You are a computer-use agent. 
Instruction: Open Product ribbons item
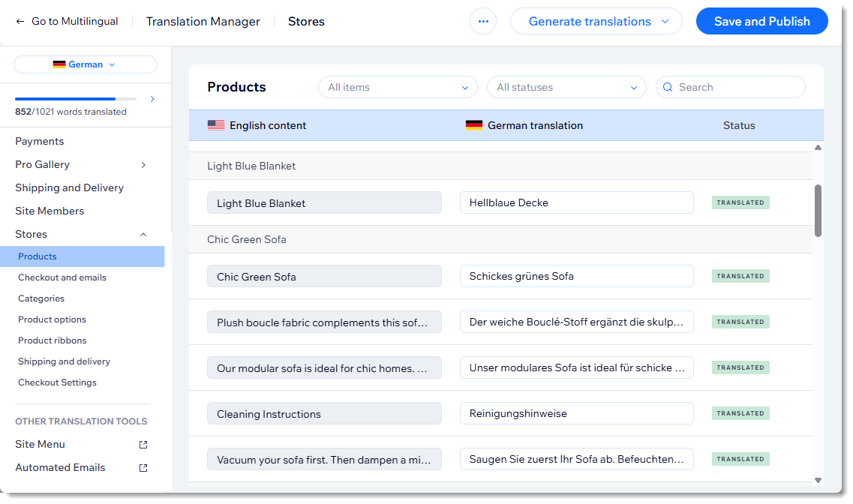coord(53,340)
